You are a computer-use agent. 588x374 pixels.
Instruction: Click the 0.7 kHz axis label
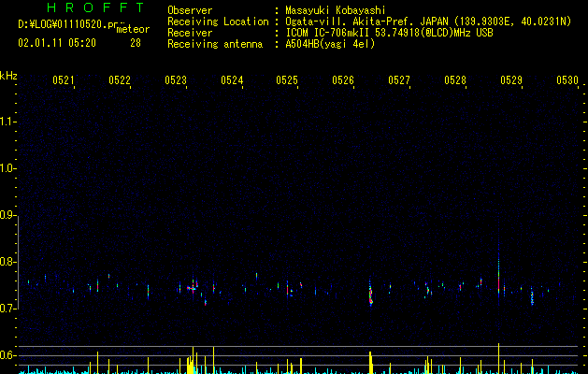click(x=7, y=309)
